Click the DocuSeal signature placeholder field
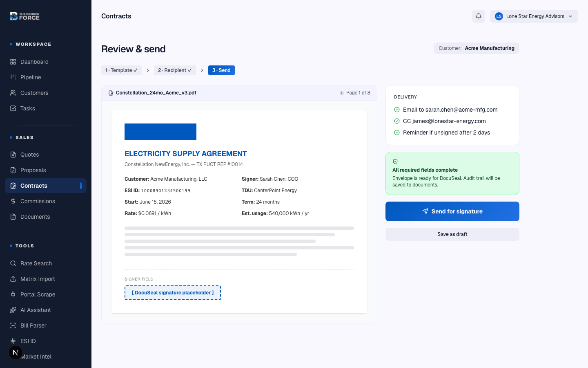The width and height of the screenshot is (588, 368). [x=173, y=293]
